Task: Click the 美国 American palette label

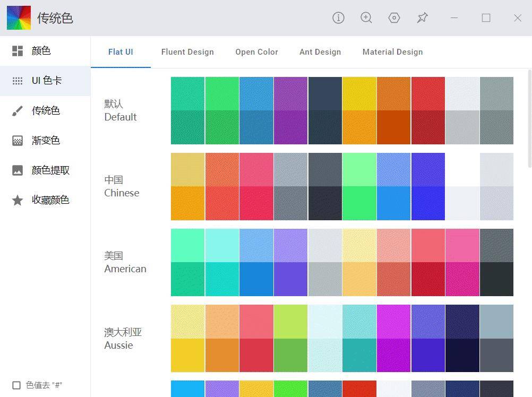Action: (x=125, y=262)
